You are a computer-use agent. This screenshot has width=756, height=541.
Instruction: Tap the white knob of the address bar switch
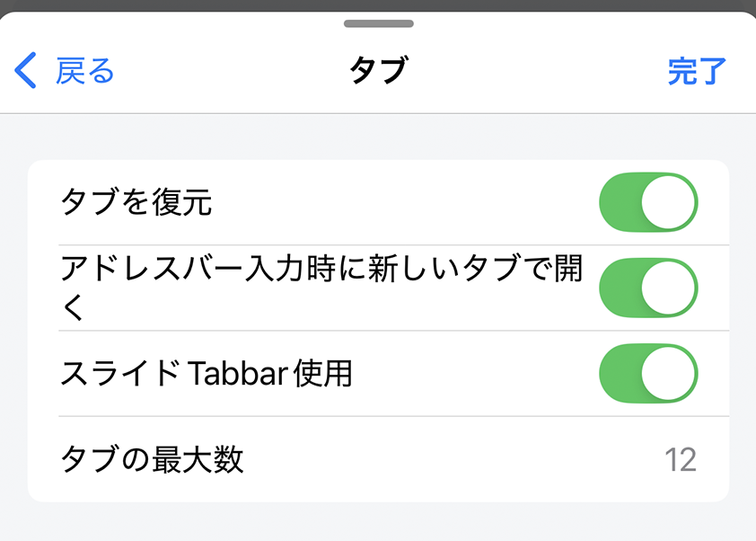670,288
